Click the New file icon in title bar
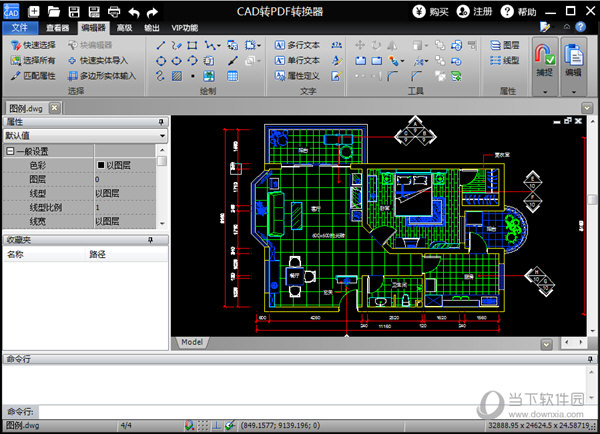 click(x=34, y=12)
